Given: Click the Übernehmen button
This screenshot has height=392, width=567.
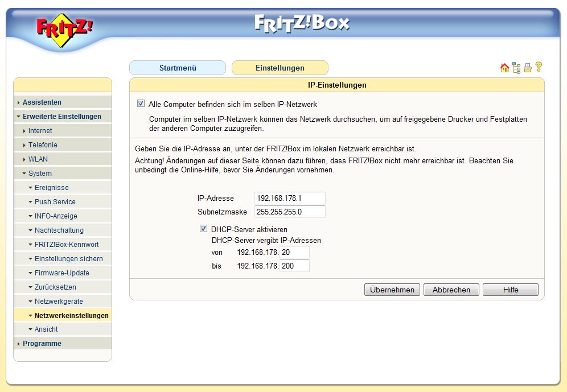Looking at the screenshot, I should click(392, 290).
